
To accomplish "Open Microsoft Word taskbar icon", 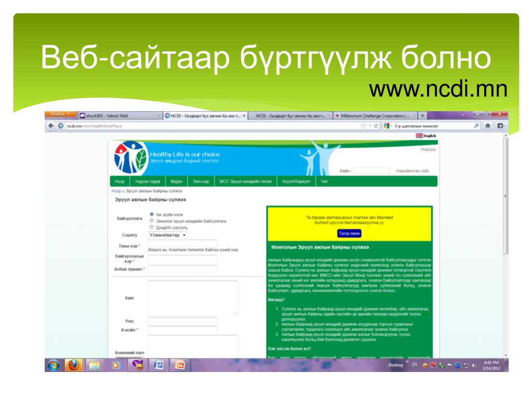I will coord(158,365).
